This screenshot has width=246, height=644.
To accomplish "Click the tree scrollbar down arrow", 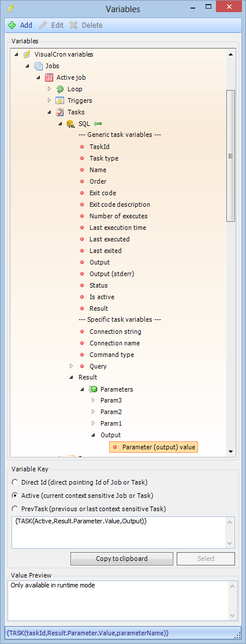I will click(x=230, y=452).
